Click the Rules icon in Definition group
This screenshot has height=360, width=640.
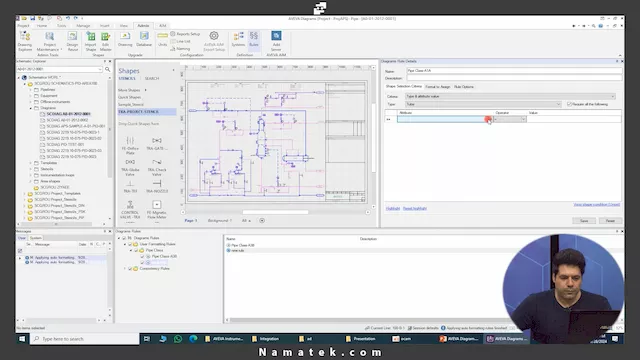pyautogui.click(x=254, y=39)
